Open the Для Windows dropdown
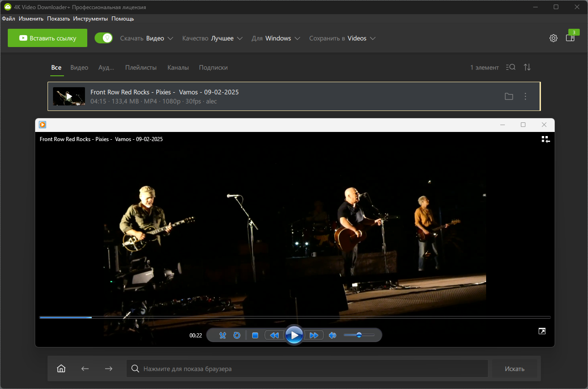 [x=276, y=38]
